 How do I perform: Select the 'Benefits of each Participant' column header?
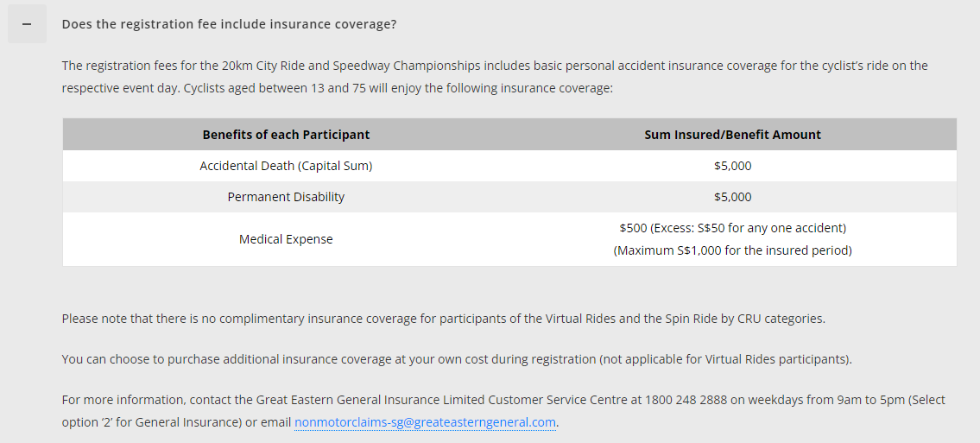[x=287, y=135]
